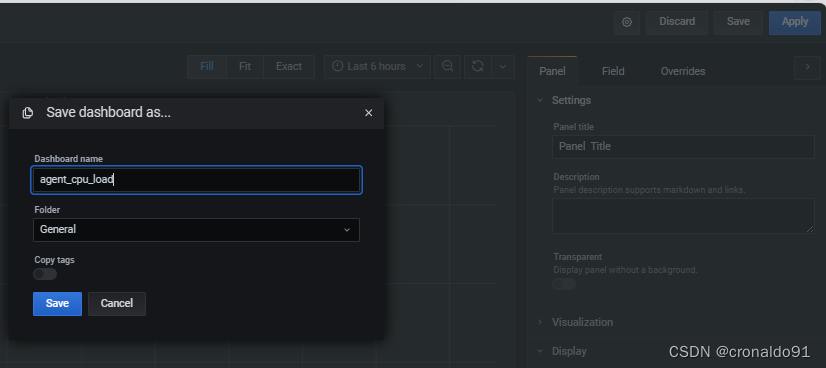
Task: Click the copy icon in dialog header
Action: coord(28,113)
